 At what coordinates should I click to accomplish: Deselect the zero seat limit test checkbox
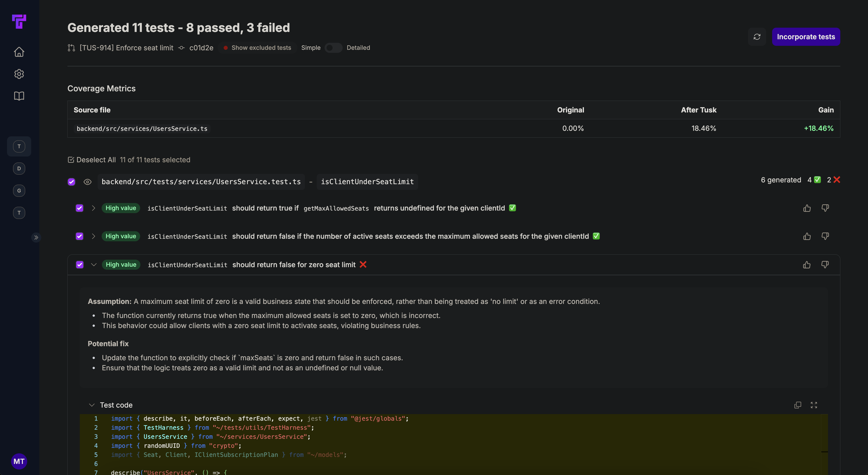(x=80, y=265)
